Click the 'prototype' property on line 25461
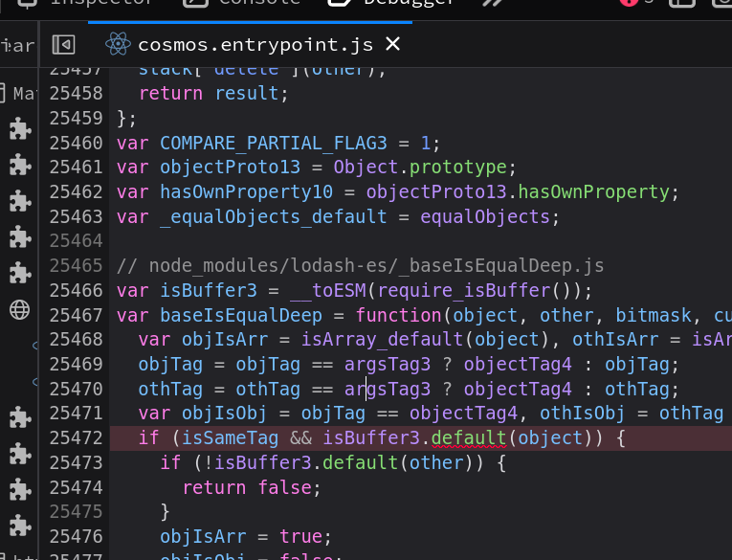 [458, 168]
